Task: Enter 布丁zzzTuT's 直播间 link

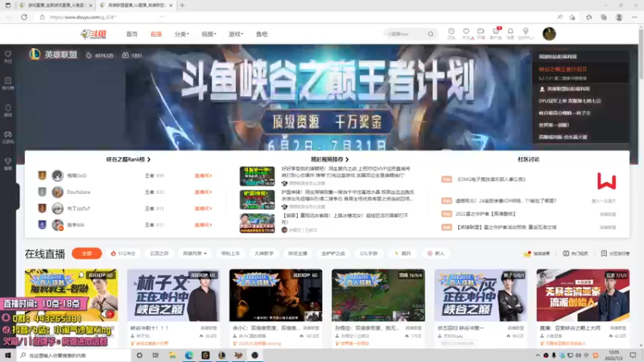Action: pyautogui.click(x=203, y=208)
